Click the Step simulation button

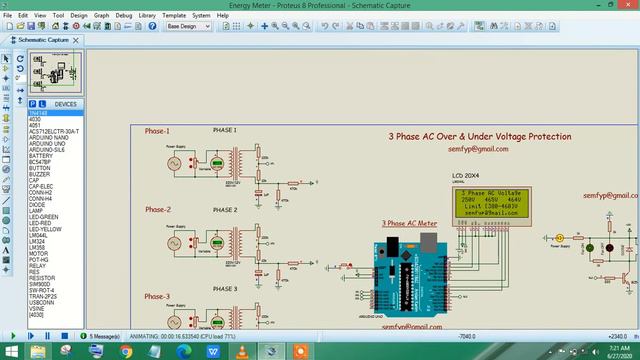pyautogui.click(x=31, y=336)
